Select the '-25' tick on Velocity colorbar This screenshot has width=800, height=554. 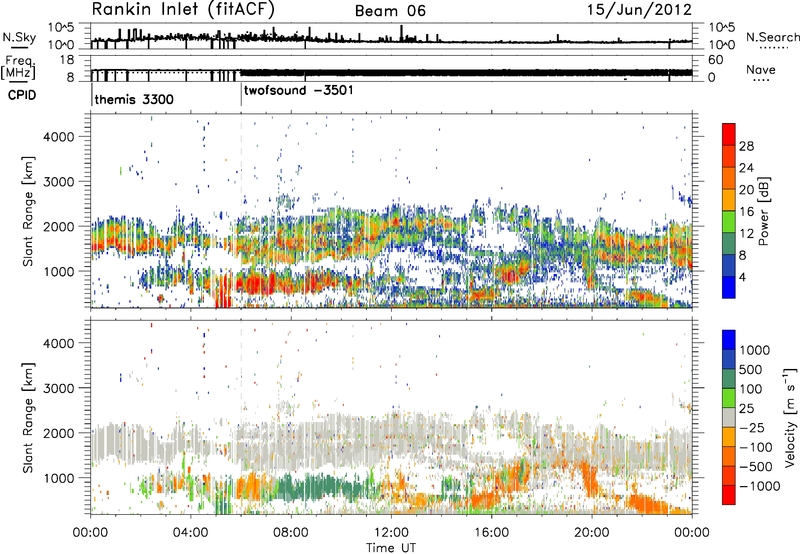click(753, 427)
